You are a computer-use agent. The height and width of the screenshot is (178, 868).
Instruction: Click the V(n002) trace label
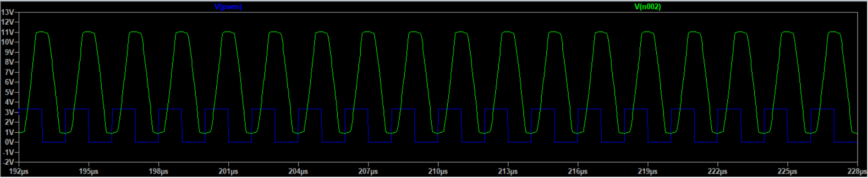click(648, 7)
